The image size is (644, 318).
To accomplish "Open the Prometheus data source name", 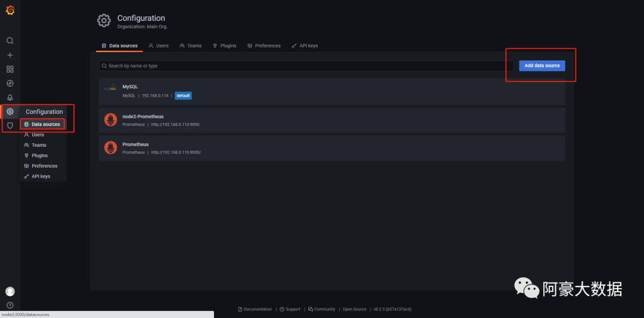I will 135,144.
